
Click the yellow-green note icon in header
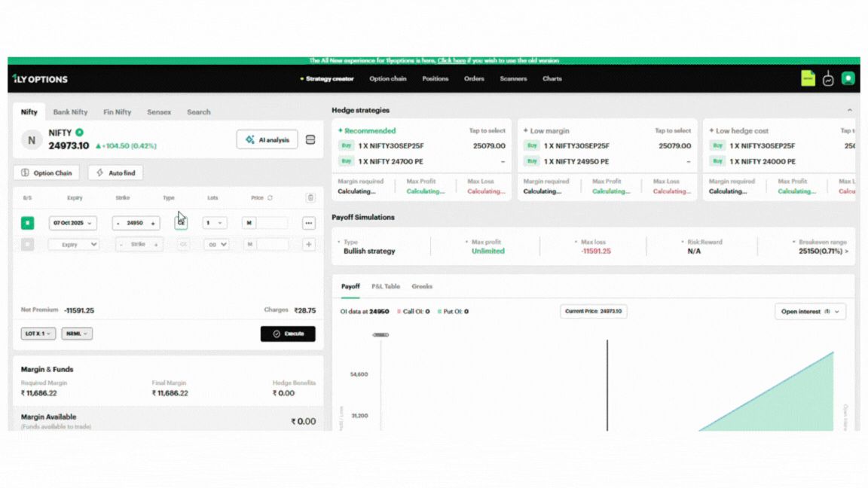tap(808, 78)
